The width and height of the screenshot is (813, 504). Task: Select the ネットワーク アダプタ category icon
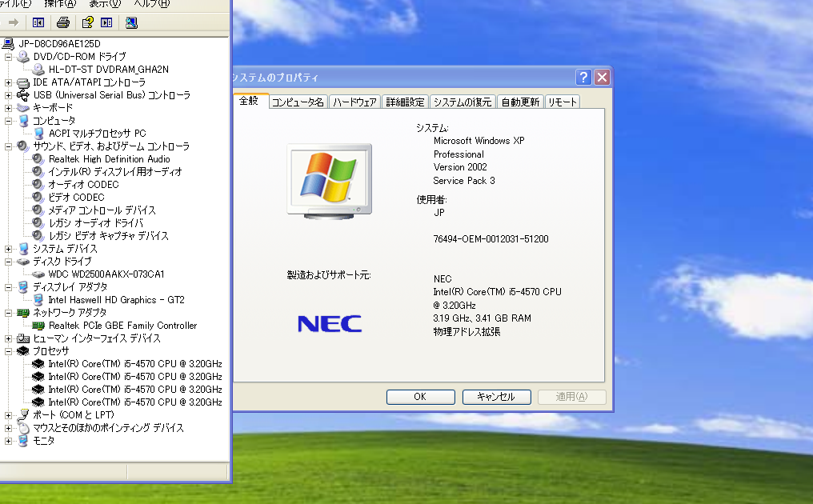coord(23,313)
